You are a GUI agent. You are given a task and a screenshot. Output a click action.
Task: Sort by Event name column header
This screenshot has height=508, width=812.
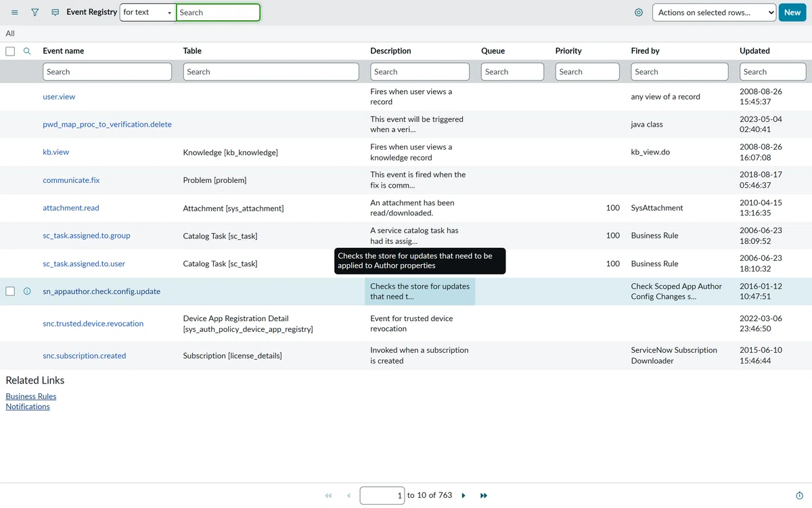[64, 51]
